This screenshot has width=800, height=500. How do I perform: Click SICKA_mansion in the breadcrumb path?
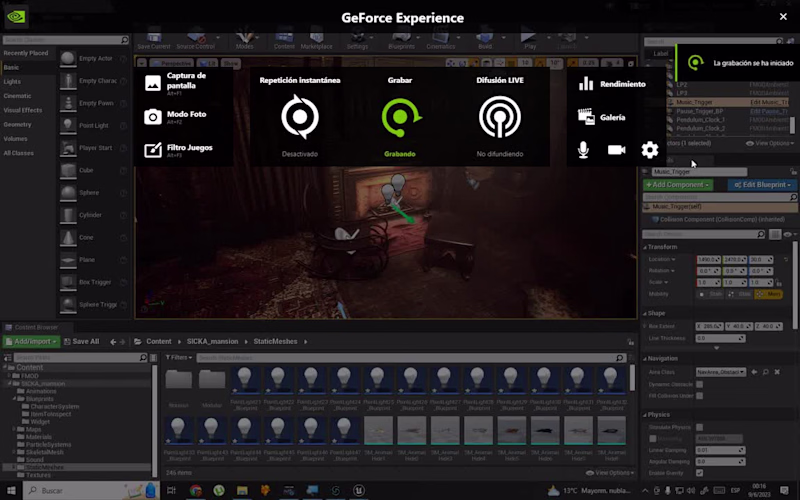[x=212, y=341]
